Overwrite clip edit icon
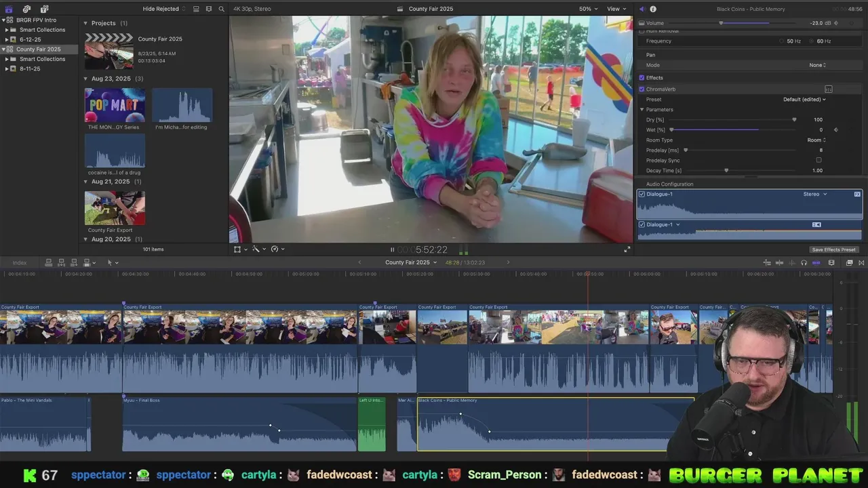Image resolution: width=868 pixels, height=488 pixels. 88,262
